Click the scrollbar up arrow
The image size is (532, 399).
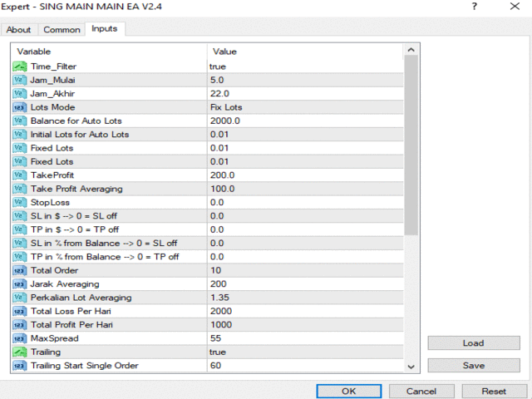pyautogui.click(x=411, y=50)
